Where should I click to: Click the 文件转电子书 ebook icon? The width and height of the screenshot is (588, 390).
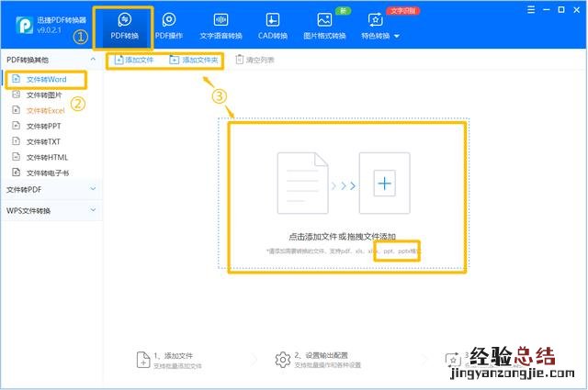click(17, 172)
